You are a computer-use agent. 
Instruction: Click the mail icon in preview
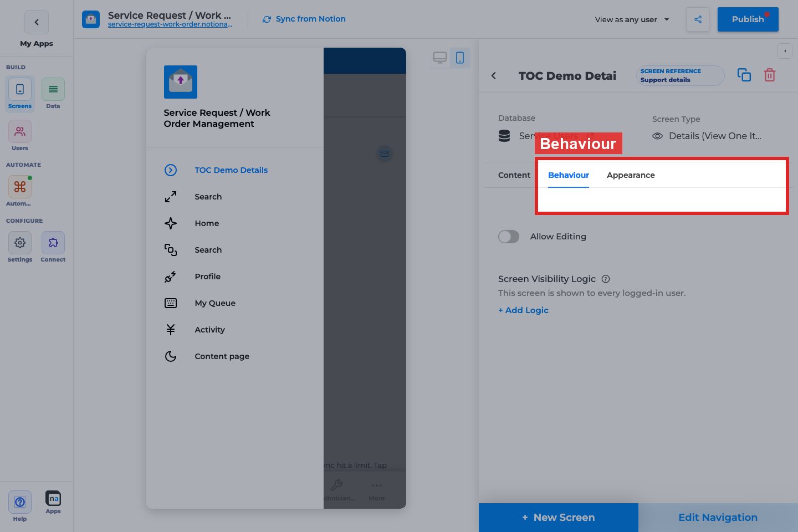click(385, 154)
